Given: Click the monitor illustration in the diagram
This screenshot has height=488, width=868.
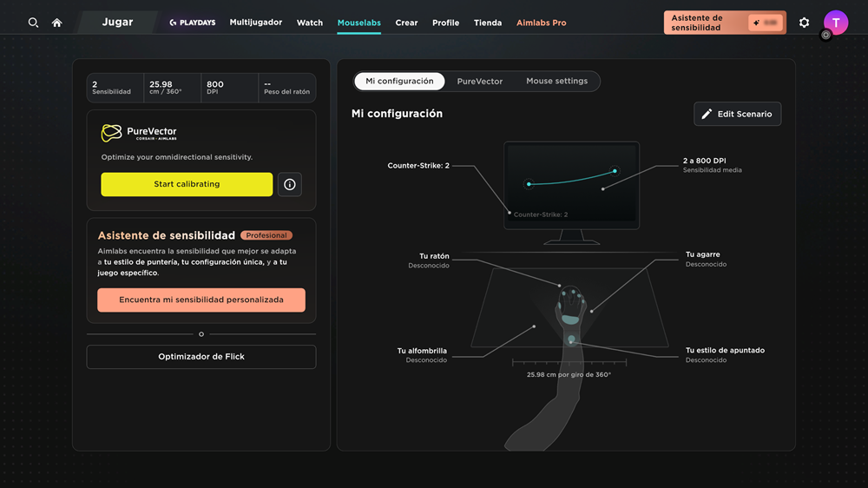Looking at the screenshot, I should 571,192.
